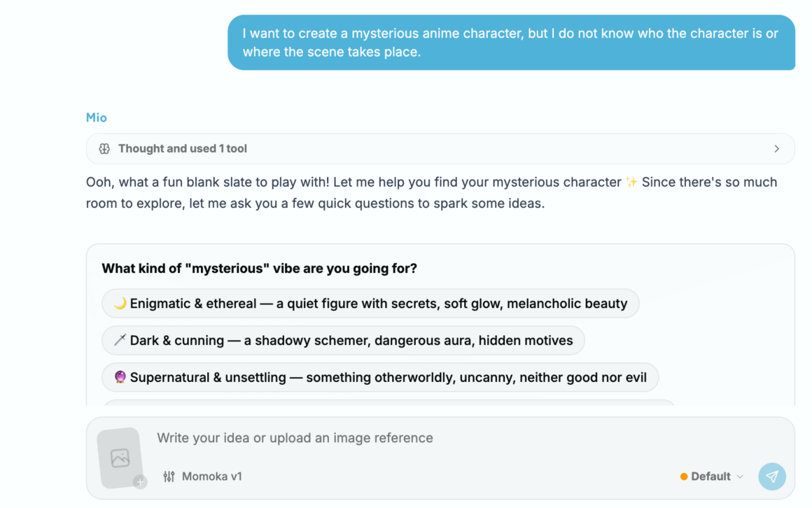The image size is (812, 508).
Task: Click the Mio name label
Action: [97, 118]
